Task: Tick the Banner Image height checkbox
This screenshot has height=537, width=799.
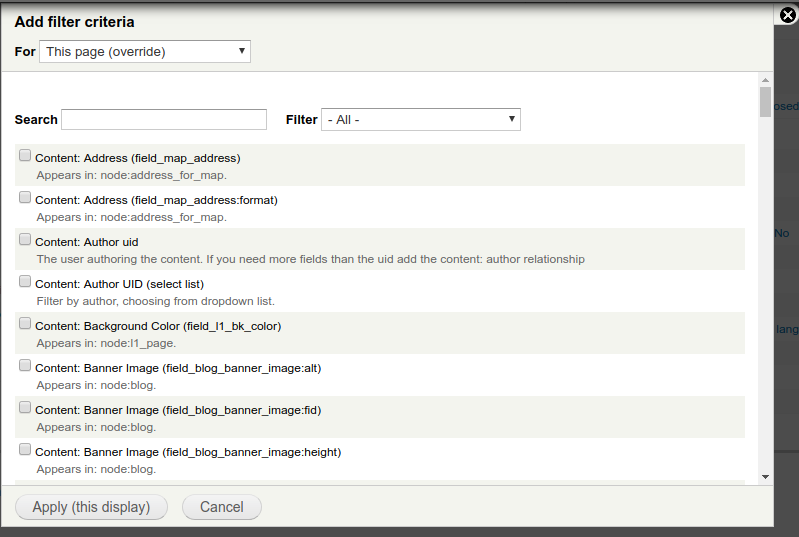Action: coord(25,449)
